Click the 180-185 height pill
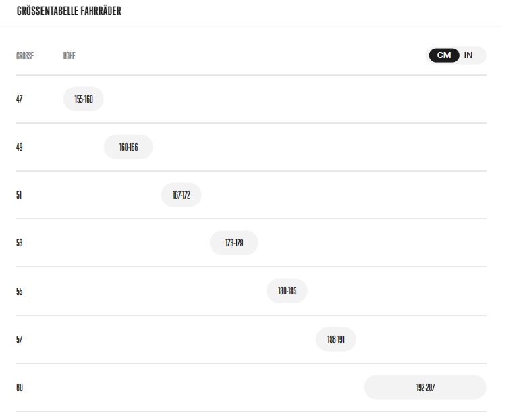525x420 pixels. coord(287,292)
